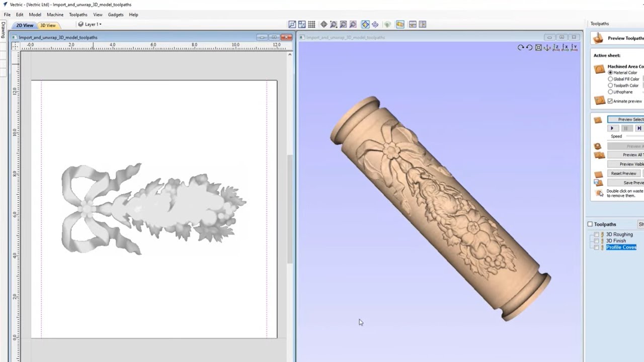This screenshot has height=362, width=644.
Task: Click the zoom to selected icon
Action: click(353, 24)
